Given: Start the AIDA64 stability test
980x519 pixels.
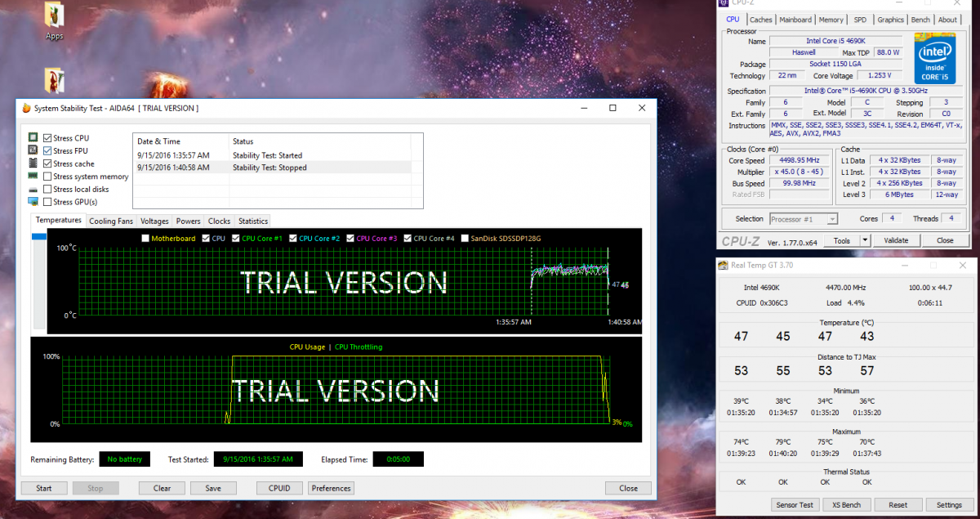Looking at the screenshot, I should click(44, 488).
